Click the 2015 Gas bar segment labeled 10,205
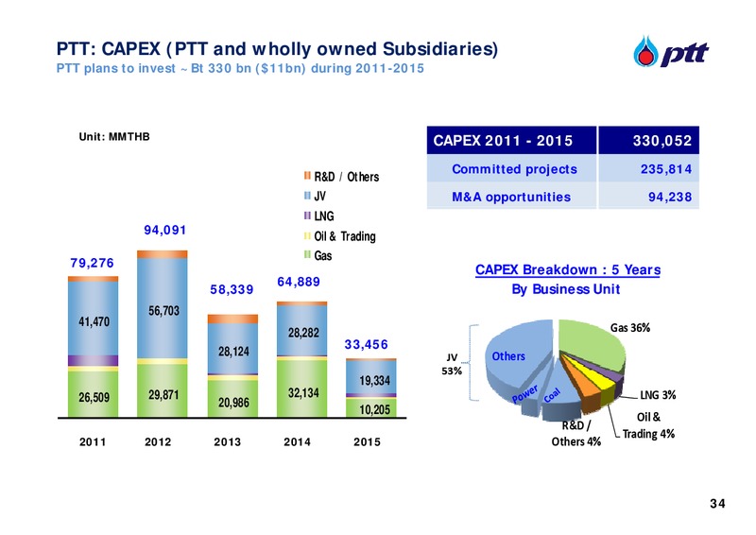Image resolution: width=756 pixels, height=535 pixels. 371,408
